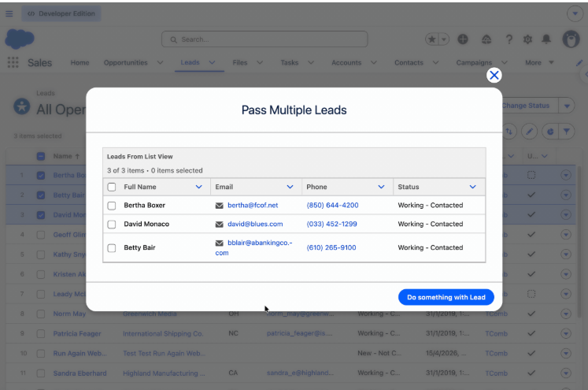The width and height of the screenshot is (588, 390).
Task: Go to the Accounts tab
Action: 346,63
